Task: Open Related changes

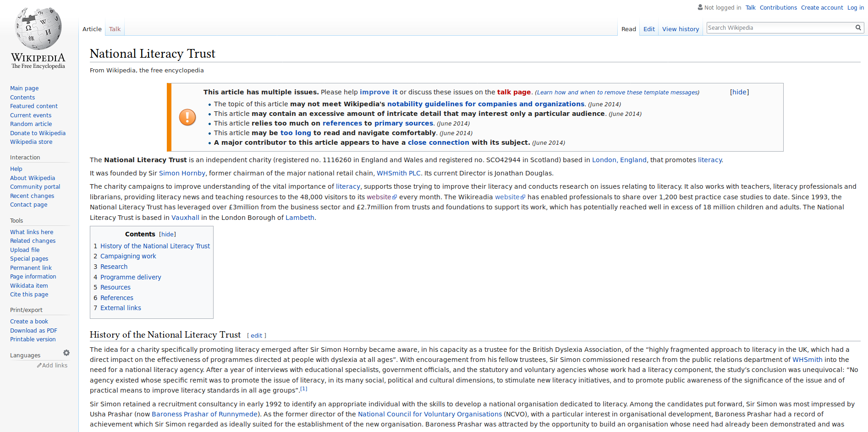Action: [x=33, y=241]
